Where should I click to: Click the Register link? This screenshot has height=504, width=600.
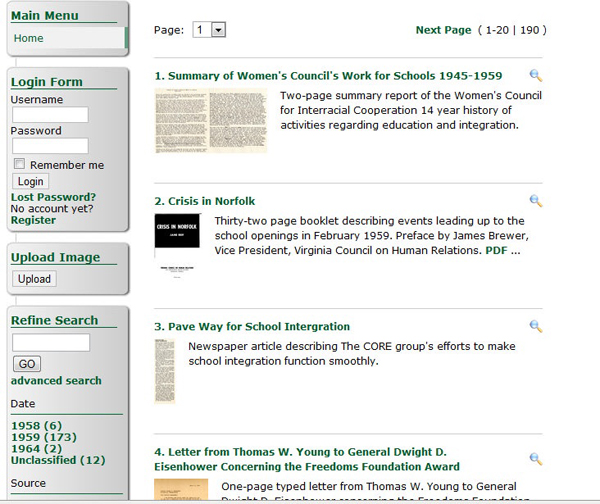pyautogui.click(x=33, y=220)
